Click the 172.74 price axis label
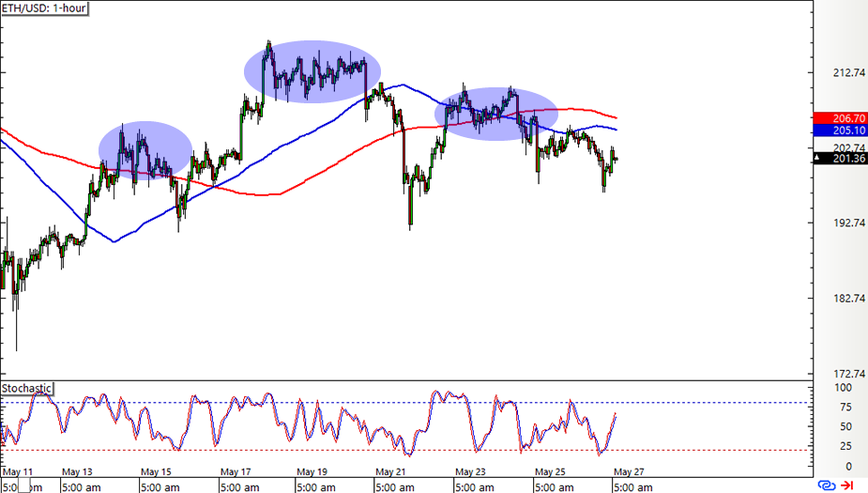 (849, 374)
